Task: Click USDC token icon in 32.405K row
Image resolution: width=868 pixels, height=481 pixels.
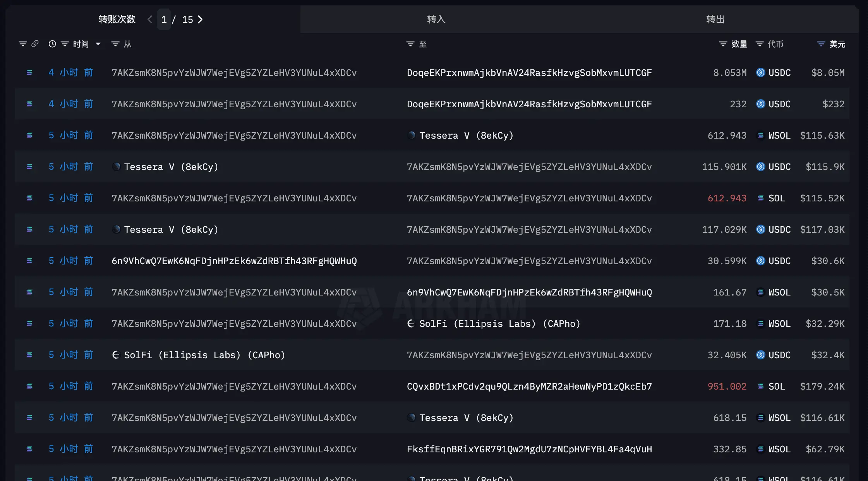Action: [x=760, y=355]
